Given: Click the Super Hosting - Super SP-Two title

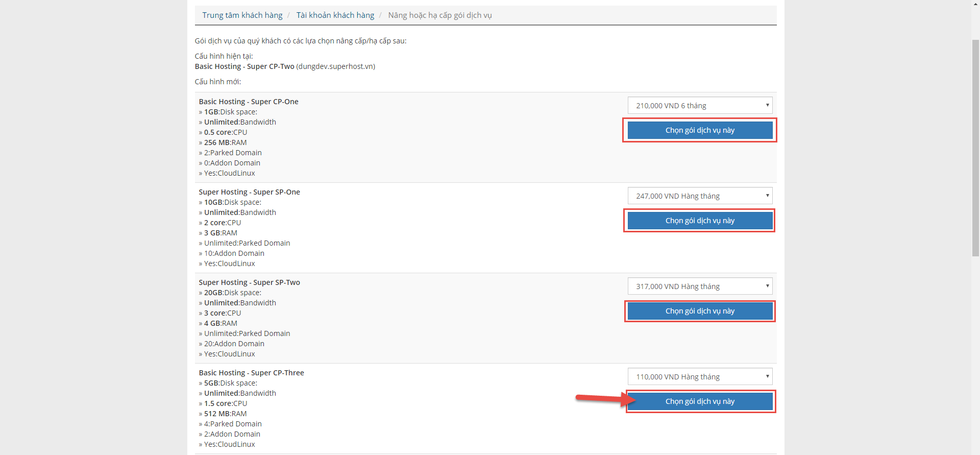Looking at the screenshot, I should coord(249,282).
